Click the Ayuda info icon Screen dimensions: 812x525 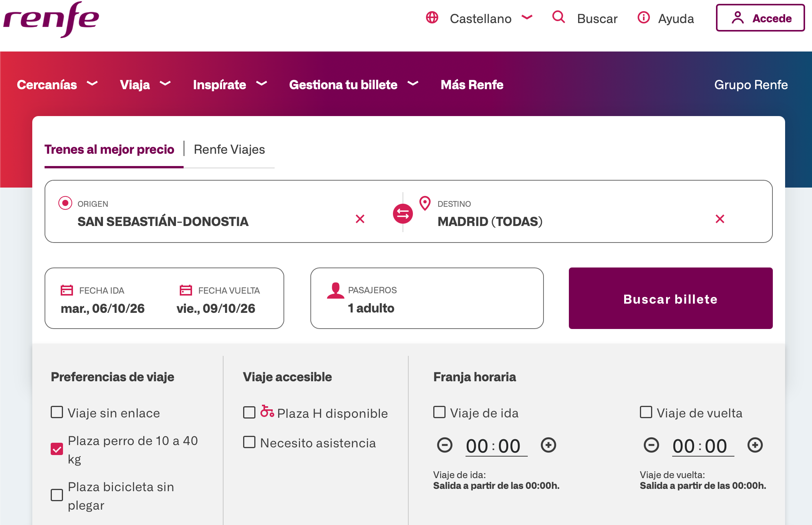coord(644,18)
